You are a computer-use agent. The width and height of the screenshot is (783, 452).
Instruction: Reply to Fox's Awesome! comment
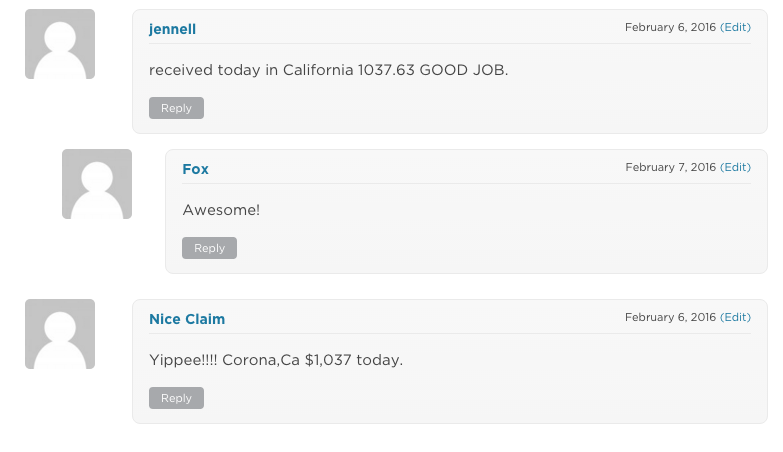tap(209, 248)
